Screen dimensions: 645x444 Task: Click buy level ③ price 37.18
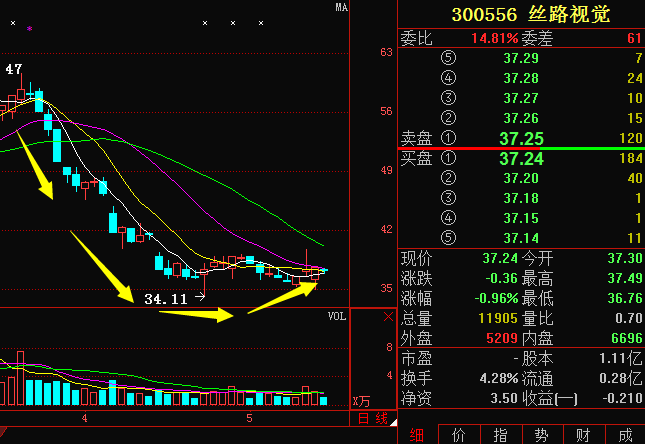[521, 198]
